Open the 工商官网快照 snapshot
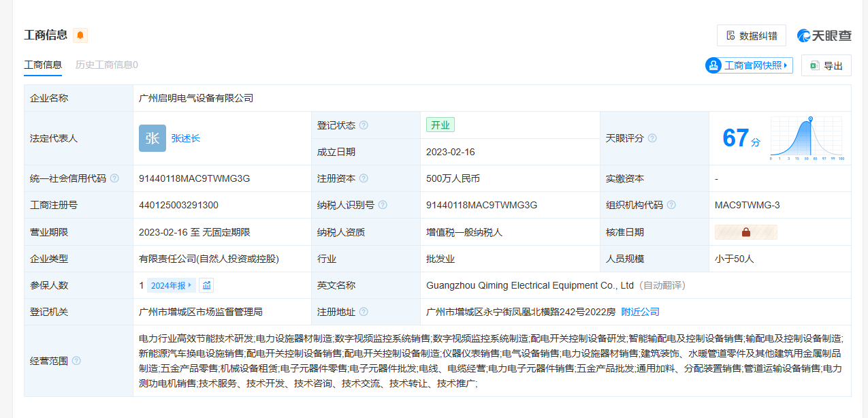This screenshot has height=418, width=868. coord(749,65)
